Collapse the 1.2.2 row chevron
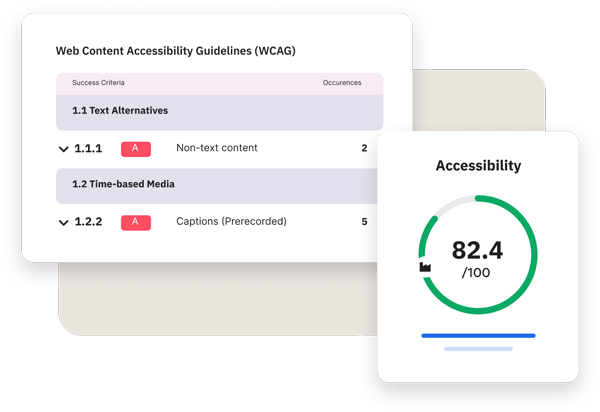600x412 pixels. pos(64,222)
